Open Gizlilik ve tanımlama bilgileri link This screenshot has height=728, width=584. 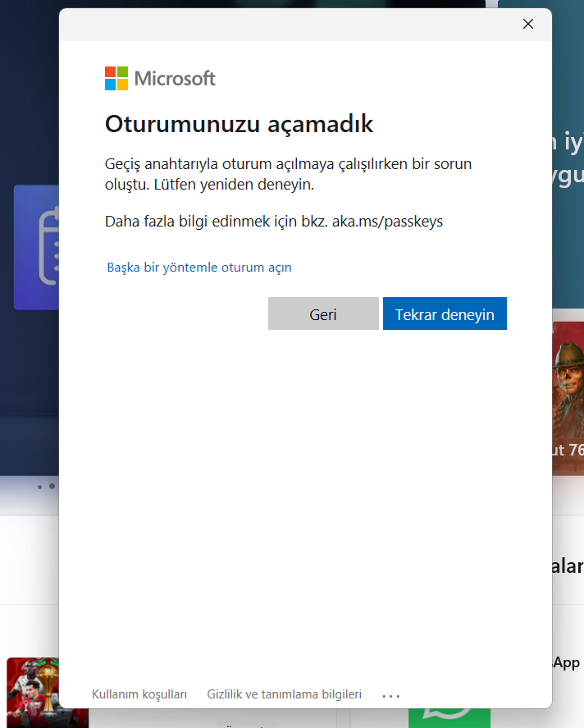tap(284, 694)
